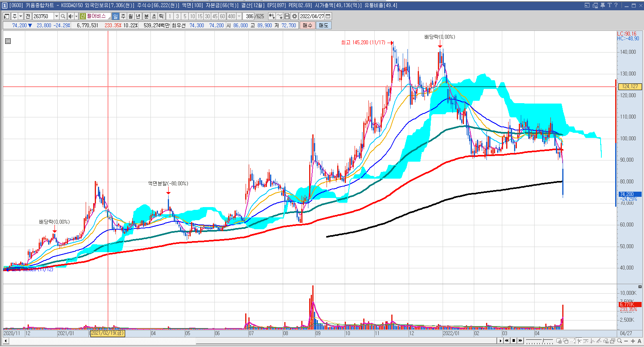The height and width of the screenshot is (347, 644).
Task: Toggle the 전 button next to stock code
Action: pos(28,16)
